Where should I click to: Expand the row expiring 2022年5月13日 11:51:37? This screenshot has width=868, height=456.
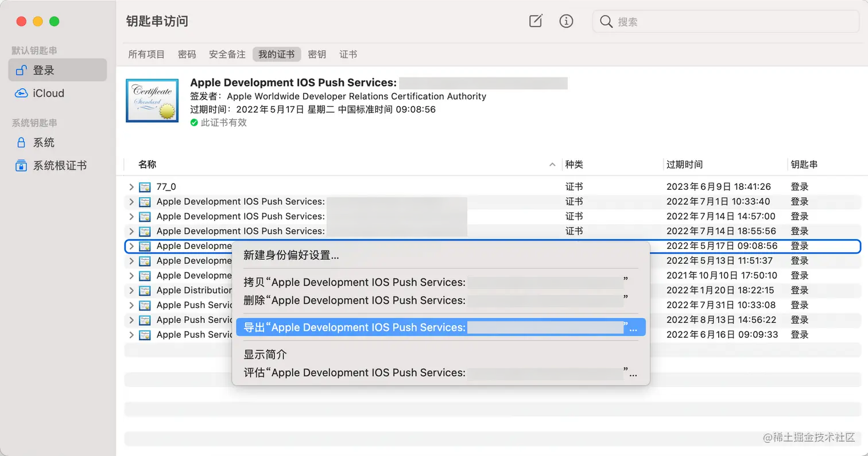coord(131,261)
